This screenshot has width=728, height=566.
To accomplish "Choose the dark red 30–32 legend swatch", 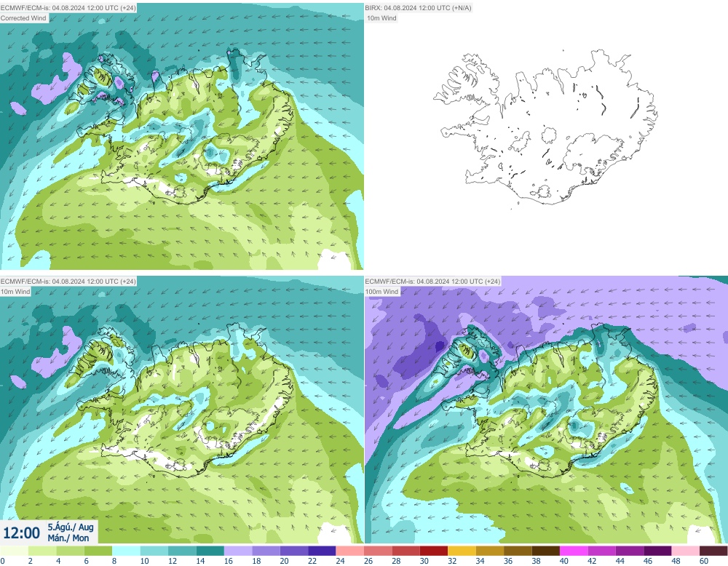I will 434,551.
